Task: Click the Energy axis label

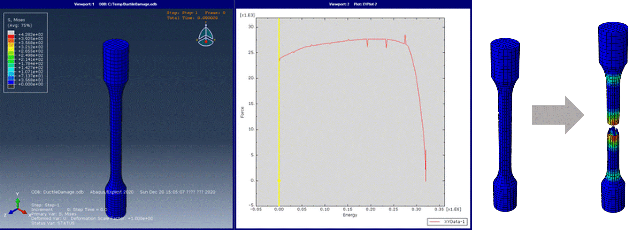Action: click(x=350, y=215)
